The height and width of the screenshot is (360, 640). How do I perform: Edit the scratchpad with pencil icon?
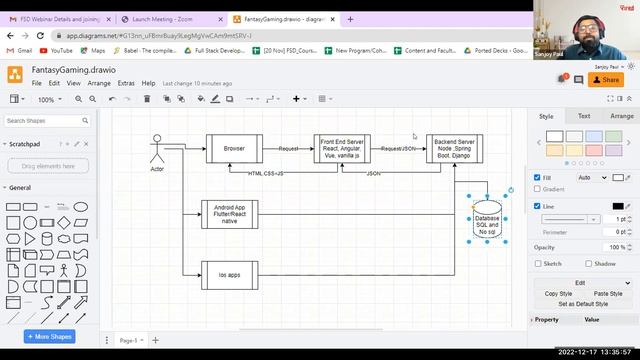(x=77, y=144)
